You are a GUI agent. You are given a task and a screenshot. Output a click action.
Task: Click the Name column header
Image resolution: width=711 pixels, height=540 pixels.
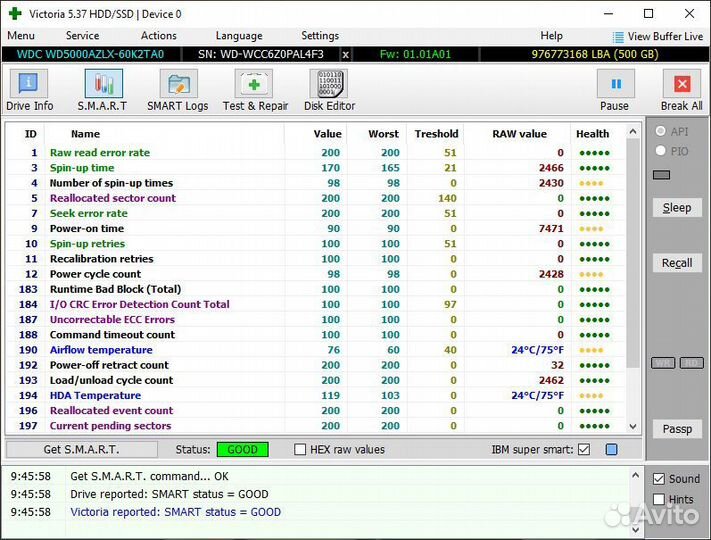(85, 134)
